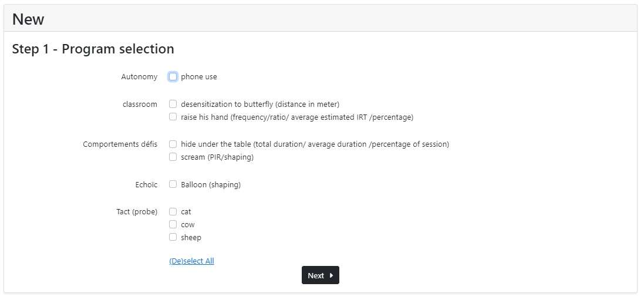Tick the Balloon (shaping) checkbox
This screenshot has height=300, width=644.
pyautogui.click(x=173, y=184)
